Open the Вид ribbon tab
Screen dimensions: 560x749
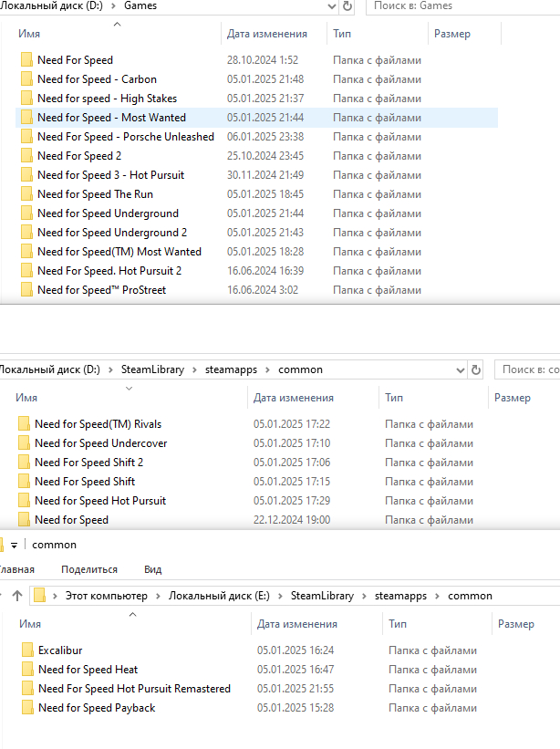tap(153, 569)
